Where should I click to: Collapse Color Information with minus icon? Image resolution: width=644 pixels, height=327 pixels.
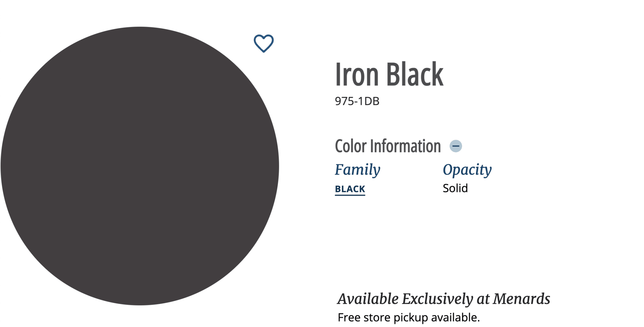(456, 146)
